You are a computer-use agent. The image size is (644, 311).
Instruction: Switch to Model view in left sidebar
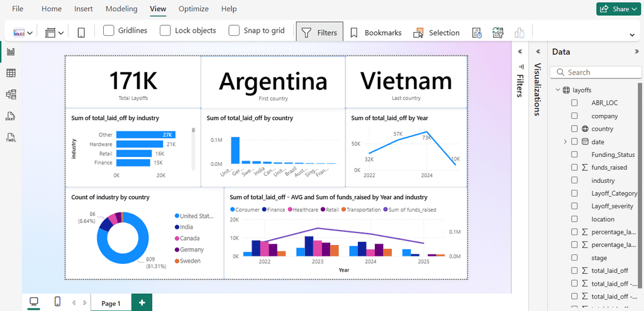click(x=11, y=95)
